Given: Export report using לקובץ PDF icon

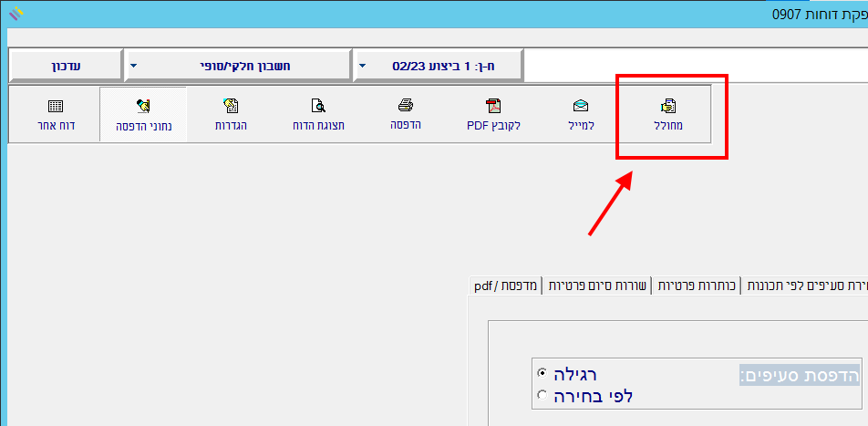Looking at the screenshot, I should [492, 114].
